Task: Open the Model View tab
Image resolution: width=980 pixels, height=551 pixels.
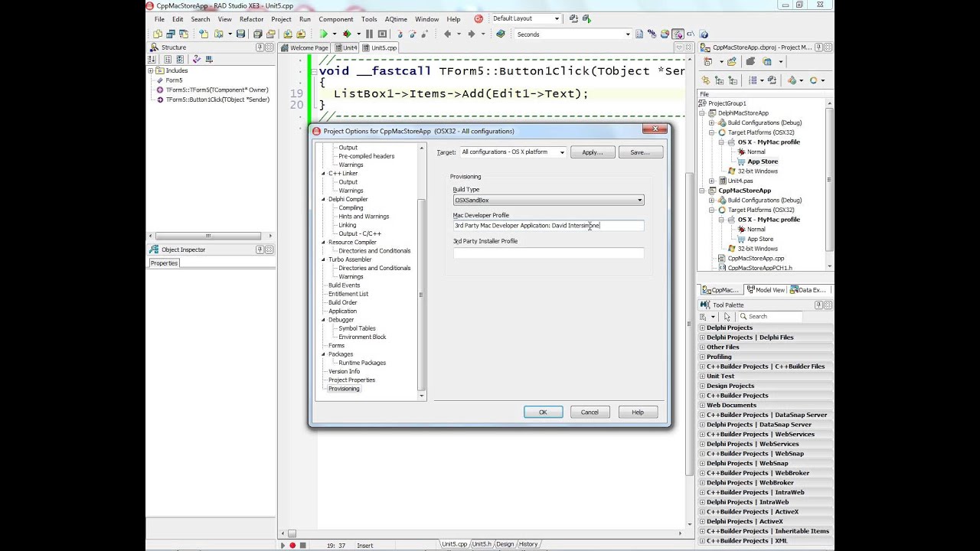Action: coord(766,290)
